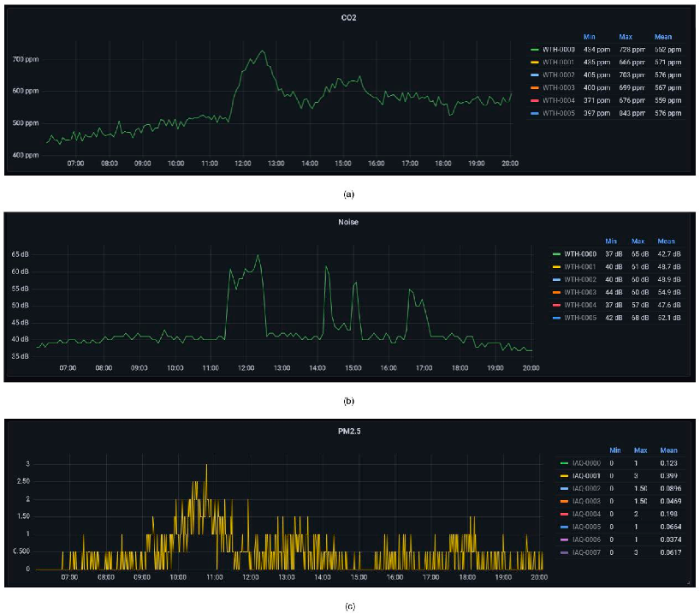Sort the CO2 legend by Mean column
The height and width of the screenshot is (614, 700).
[663, 37]
